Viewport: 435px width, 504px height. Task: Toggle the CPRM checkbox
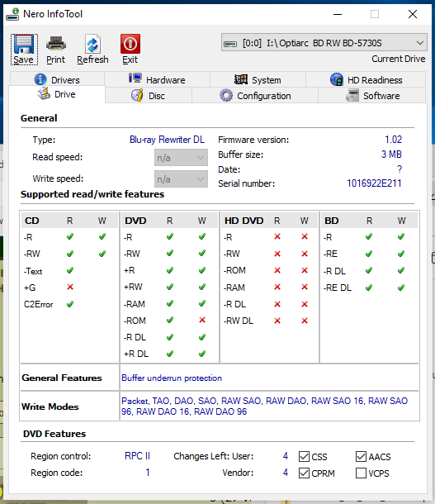[304, 473]
